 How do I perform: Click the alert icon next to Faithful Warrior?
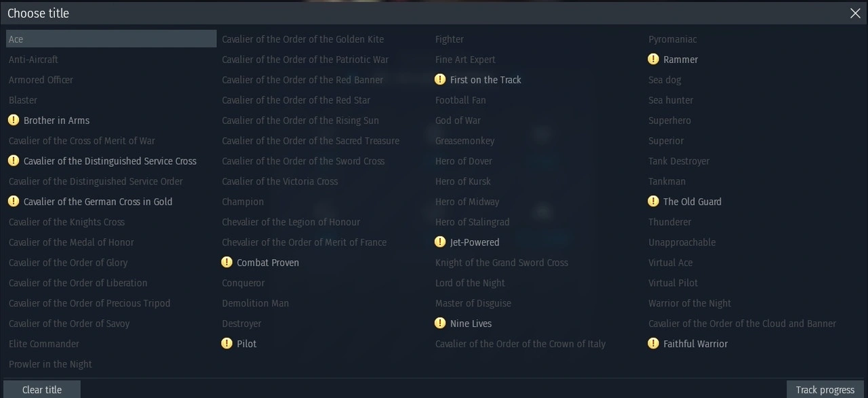click(653, 344)
